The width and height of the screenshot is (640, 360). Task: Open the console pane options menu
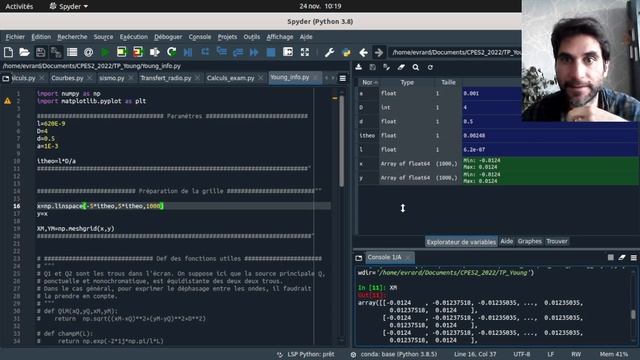click(x=633, y=258)
